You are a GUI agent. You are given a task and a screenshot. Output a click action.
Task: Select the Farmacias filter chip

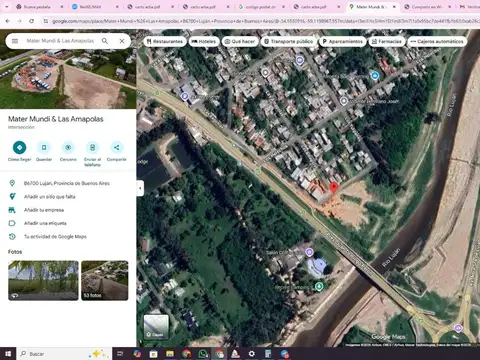pyautogui.click(x=387, y=41)
